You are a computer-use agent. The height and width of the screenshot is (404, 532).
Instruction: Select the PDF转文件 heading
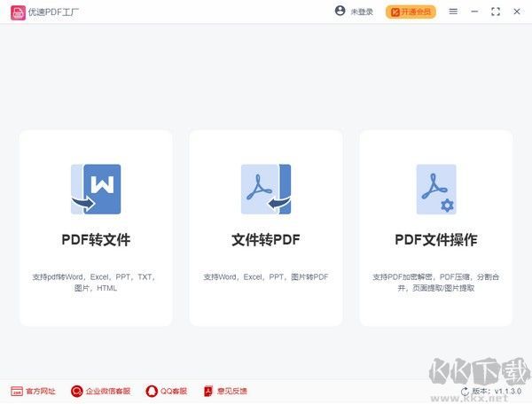96,240
